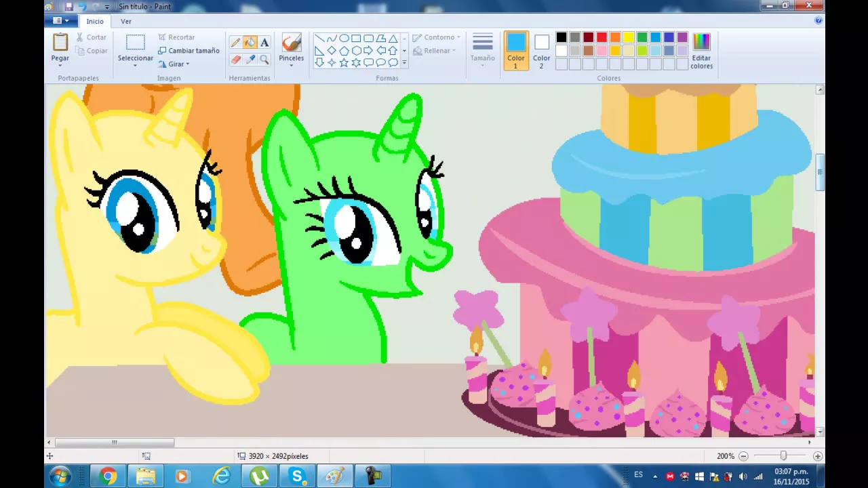Image resolution: width=868 pixels, height=488 pixels.
Task: Choose the rounded rectangle shape
Action: click(x=368, y=39)
